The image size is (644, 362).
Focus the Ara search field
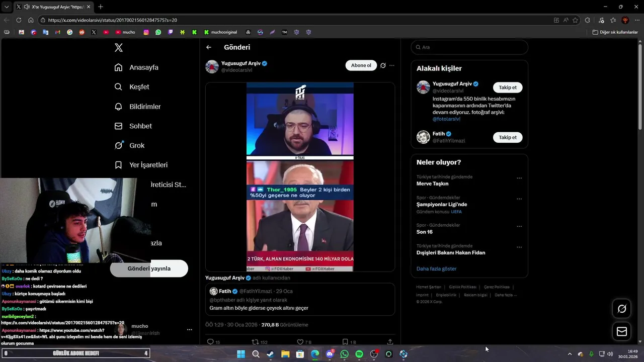click(x=469, y=47)
